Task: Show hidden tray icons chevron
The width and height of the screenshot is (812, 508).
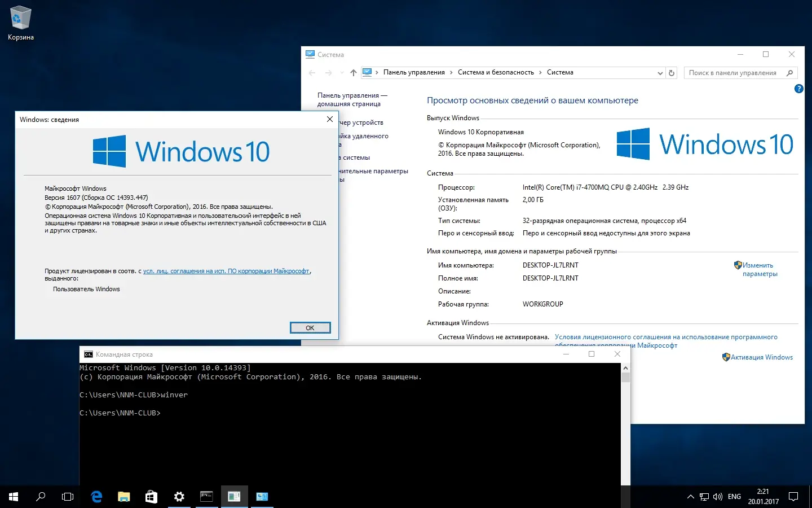Action: 690,497
